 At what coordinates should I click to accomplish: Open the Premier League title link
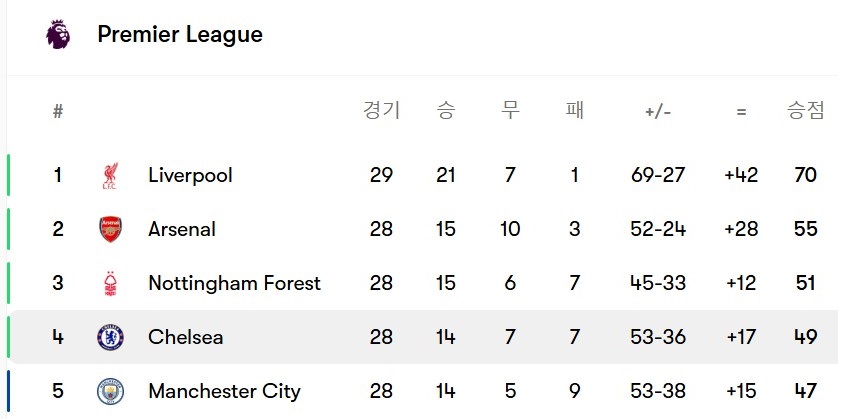tap(180, 34)
